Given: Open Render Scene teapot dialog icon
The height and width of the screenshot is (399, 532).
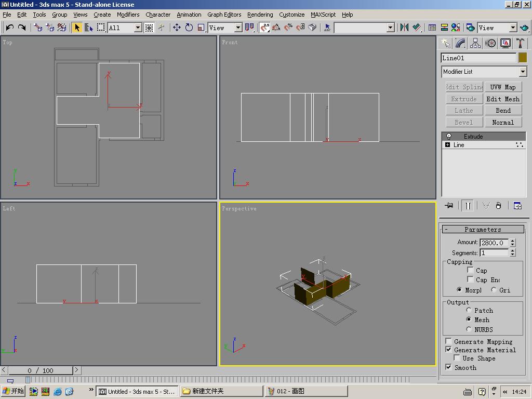Looking at the screenshot, I should click(x=470, y=28).
